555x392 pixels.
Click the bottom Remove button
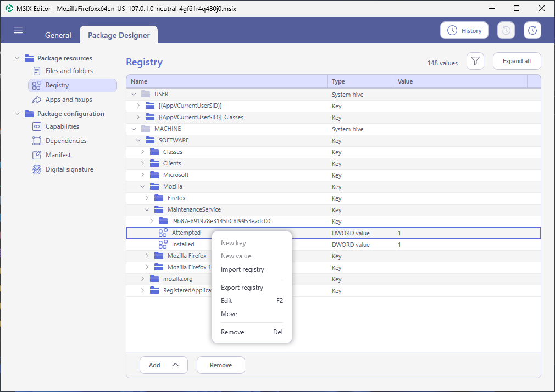point(221,365)
